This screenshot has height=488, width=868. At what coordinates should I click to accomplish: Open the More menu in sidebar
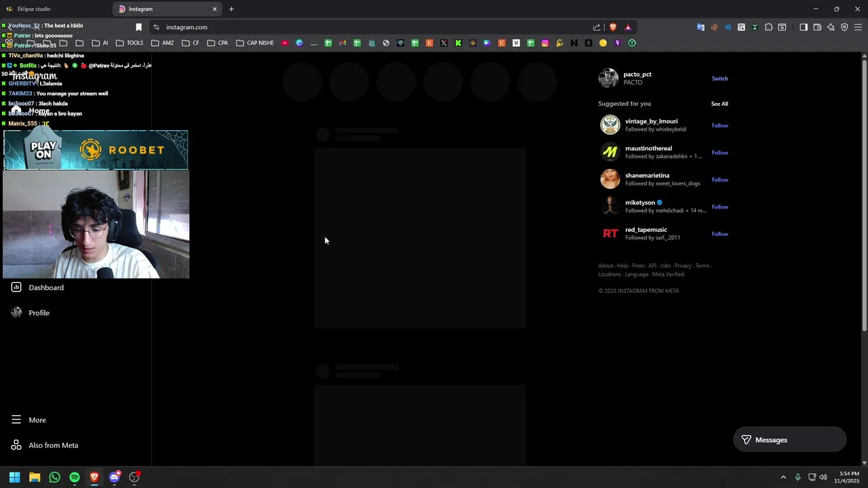(28, 420)
